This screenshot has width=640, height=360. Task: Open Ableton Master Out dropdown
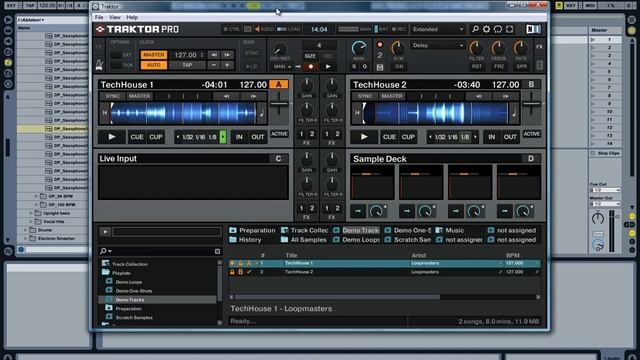605,204
